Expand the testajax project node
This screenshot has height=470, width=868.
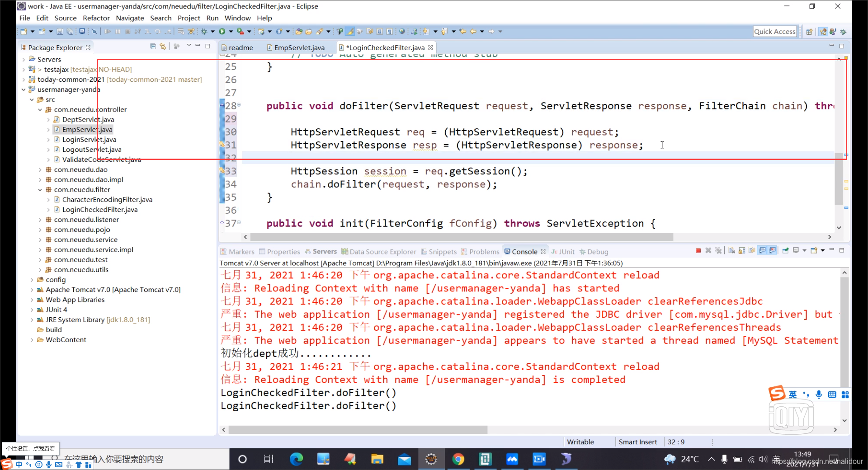coord(24,70)
